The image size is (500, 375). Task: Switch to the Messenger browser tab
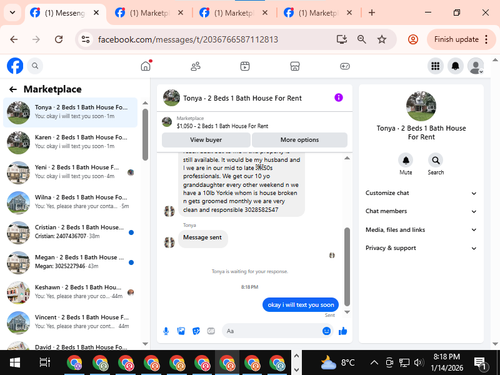click(65, 13)
